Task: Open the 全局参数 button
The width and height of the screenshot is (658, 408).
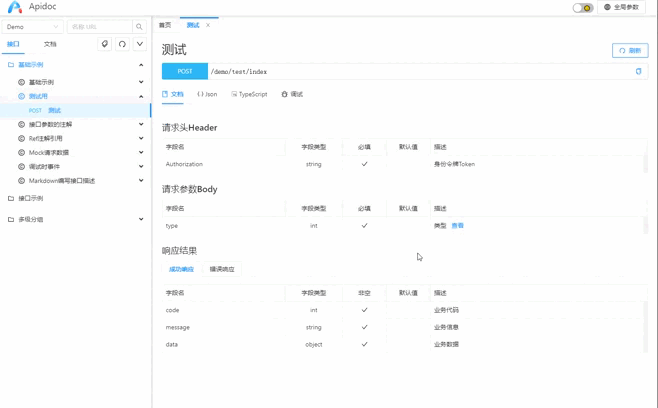Action: (621, 7)
